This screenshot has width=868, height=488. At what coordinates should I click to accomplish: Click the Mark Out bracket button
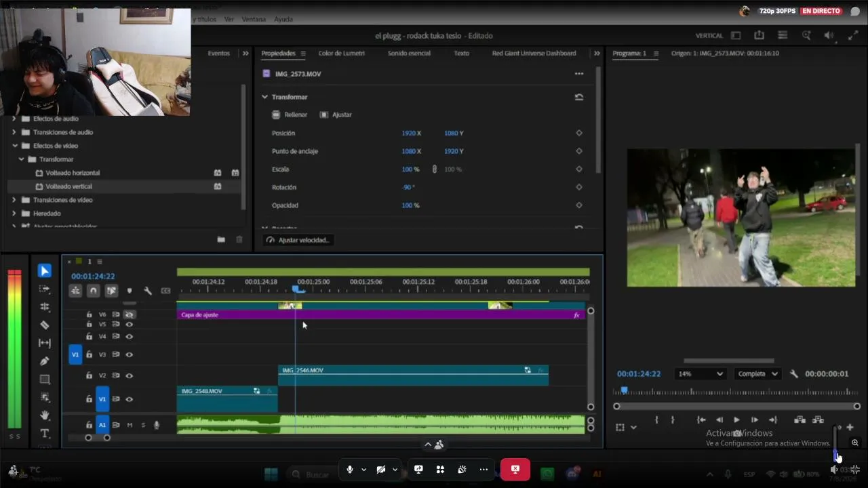pos(672,420)
